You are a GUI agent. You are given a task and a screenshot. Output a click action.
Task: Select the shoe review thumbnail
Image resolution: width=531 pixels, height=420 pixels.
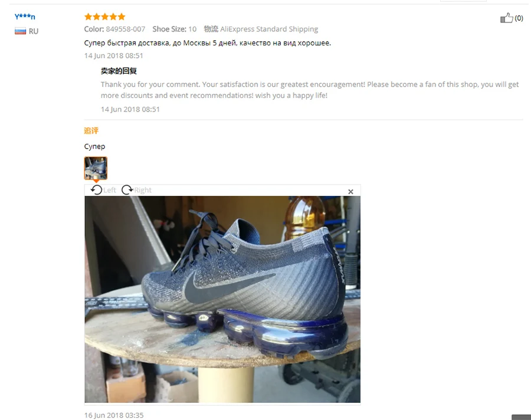point(96,168)
